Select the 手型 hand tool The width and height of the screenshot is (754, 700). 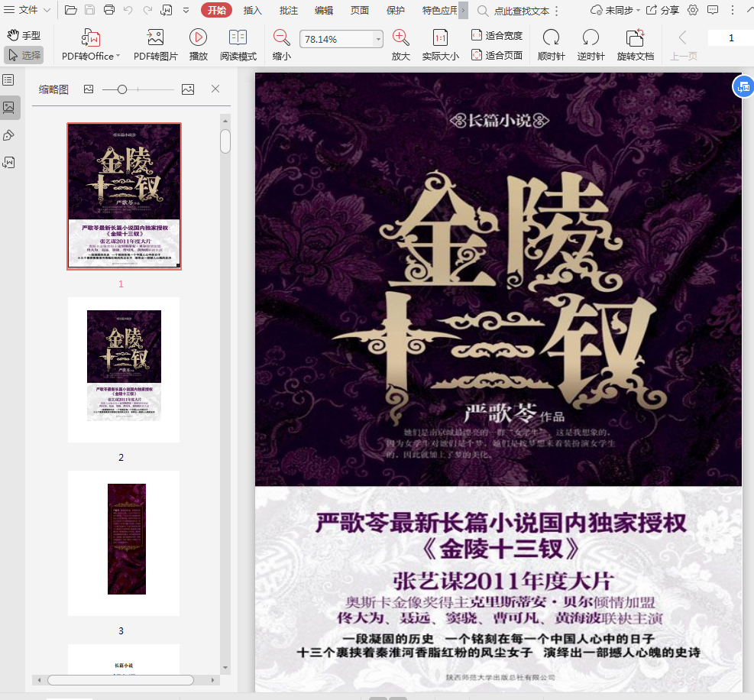tap(24, 35)
